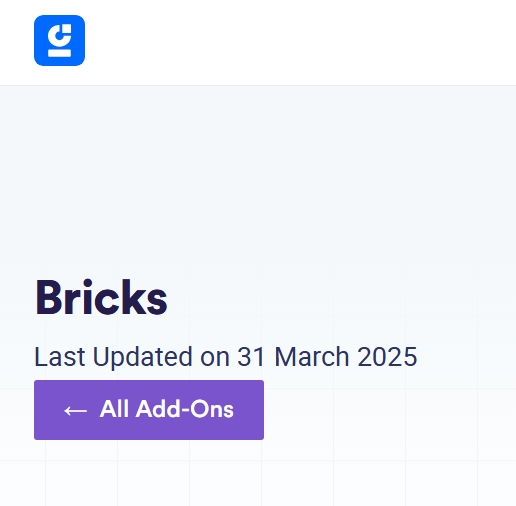Image resolution: width=516 pixels, height=506 pixels.
Task: Click the letter s ending the Bricks title
Action: tap(157, 303)
